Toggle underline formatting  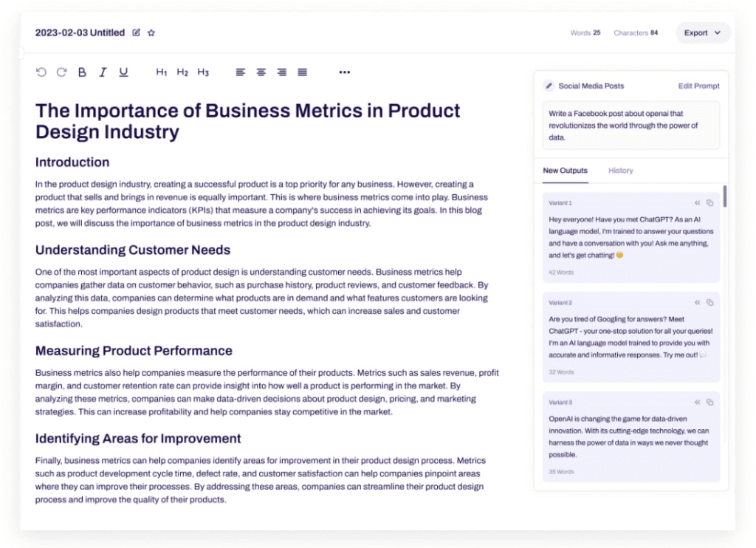(x=123, y=72)
